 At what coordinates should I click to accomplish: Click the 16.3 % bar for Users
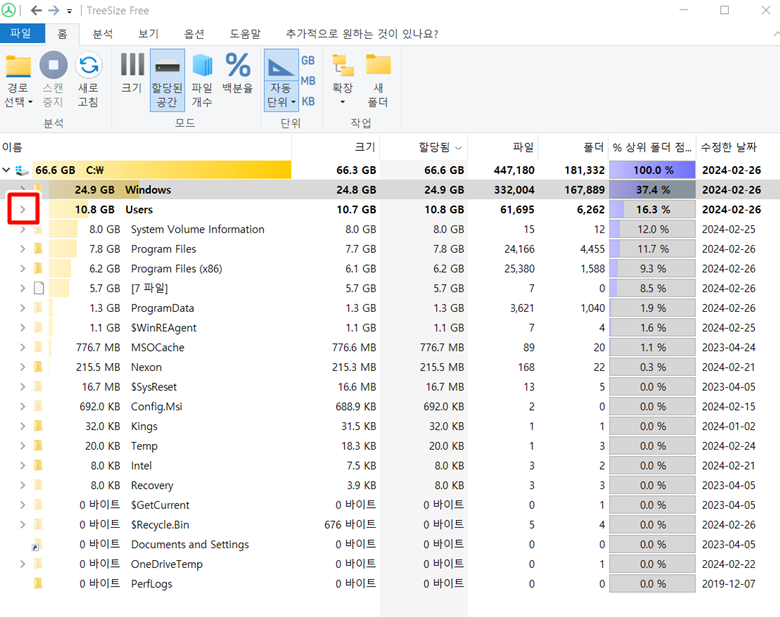tap(652, 209)
